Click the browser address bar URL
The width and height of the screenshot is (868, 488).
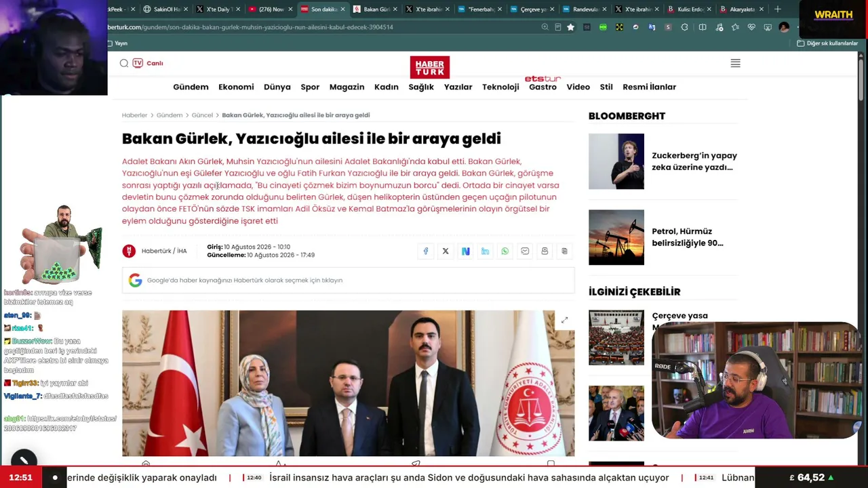coord(251,27)
